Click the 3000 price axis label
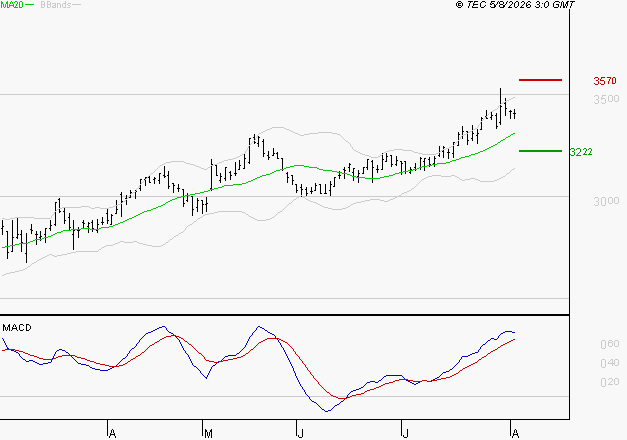This screenshot has height=440, width=627. [x=606, y=201]
